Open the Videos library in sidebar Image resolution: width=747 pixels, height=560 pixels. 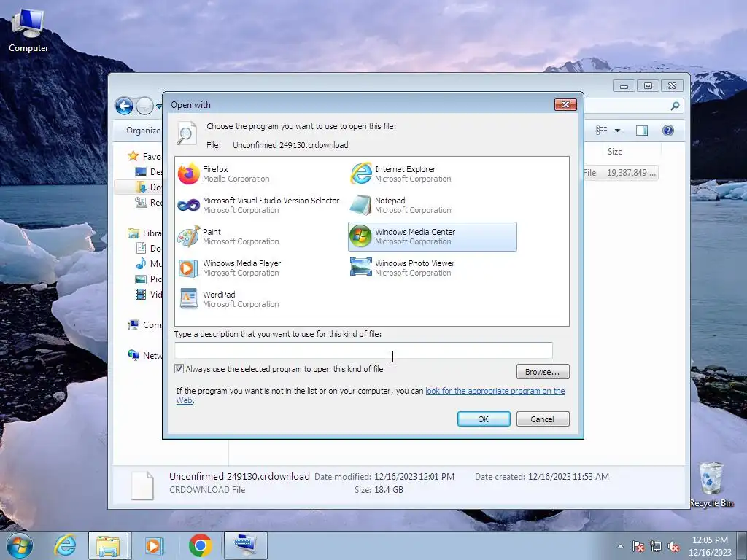pyautogui.click(x=149, y=295)
